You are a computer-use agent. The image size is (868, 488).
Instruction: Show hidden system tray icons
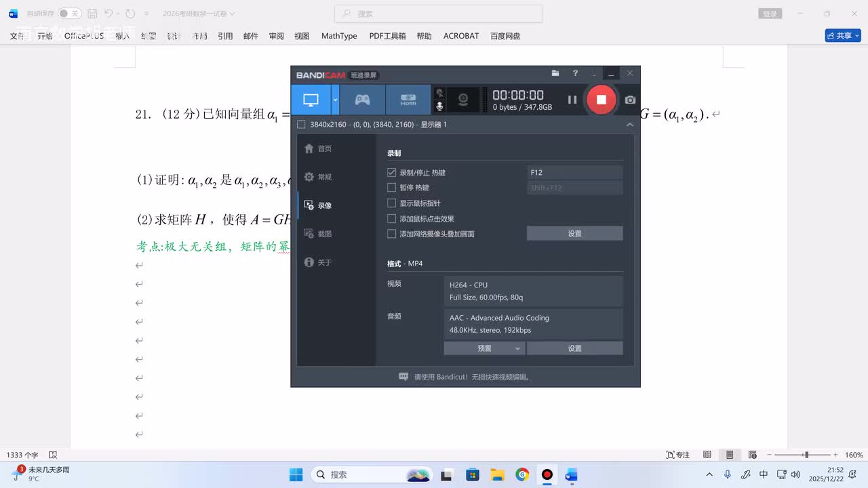(x=709, y=474)
